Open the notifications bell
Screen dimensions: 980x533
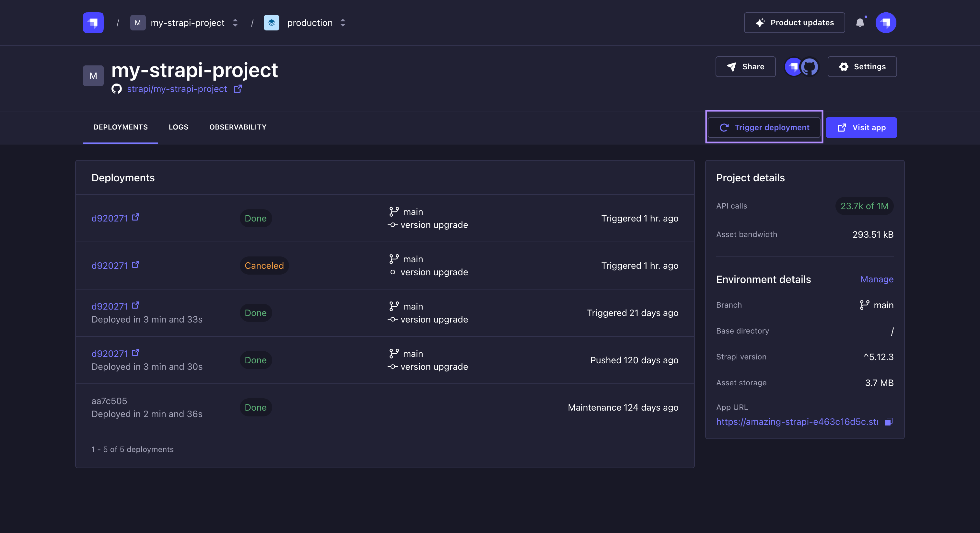860,23
